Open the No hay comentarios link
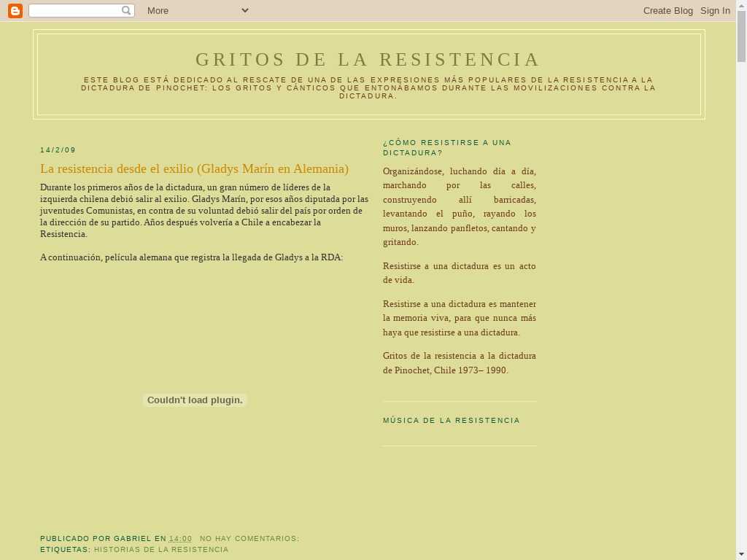This screenshot has height=560, width=747. 249,539
